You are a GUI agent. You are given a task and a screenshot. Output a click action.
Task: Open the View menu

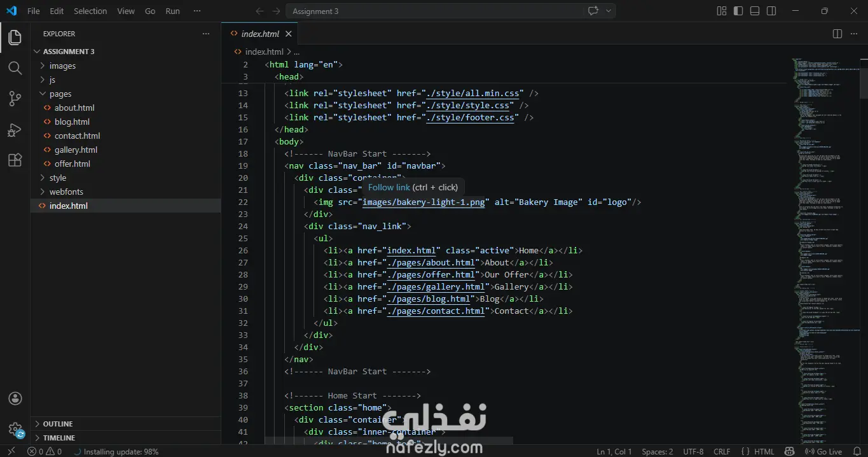pos(126,11)
